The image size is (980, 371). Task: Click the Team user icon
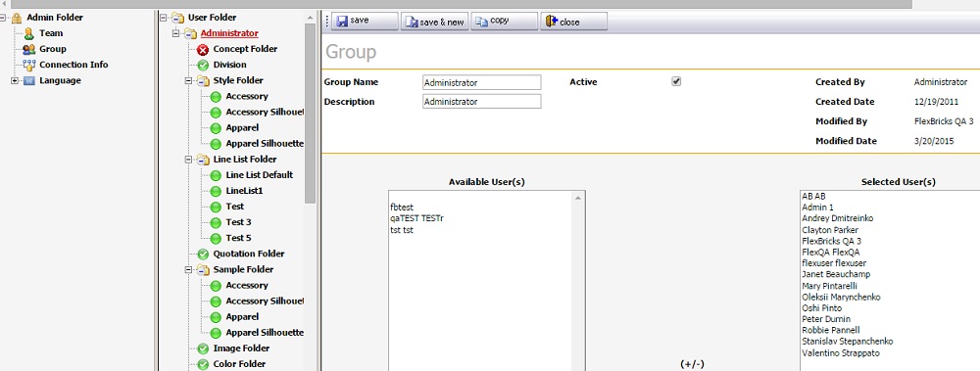click(x=28, y=33)
